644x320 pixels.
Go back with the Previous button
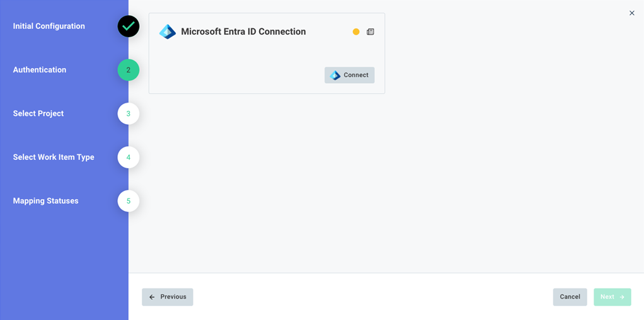[x=168, y=297]
